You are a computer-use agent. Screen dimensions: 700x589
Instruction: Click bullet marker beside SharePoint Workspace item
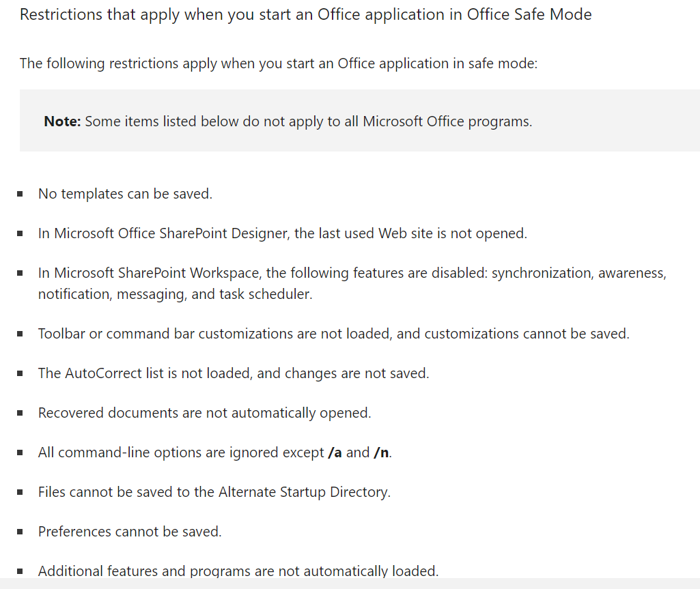(x=20, y=273)
